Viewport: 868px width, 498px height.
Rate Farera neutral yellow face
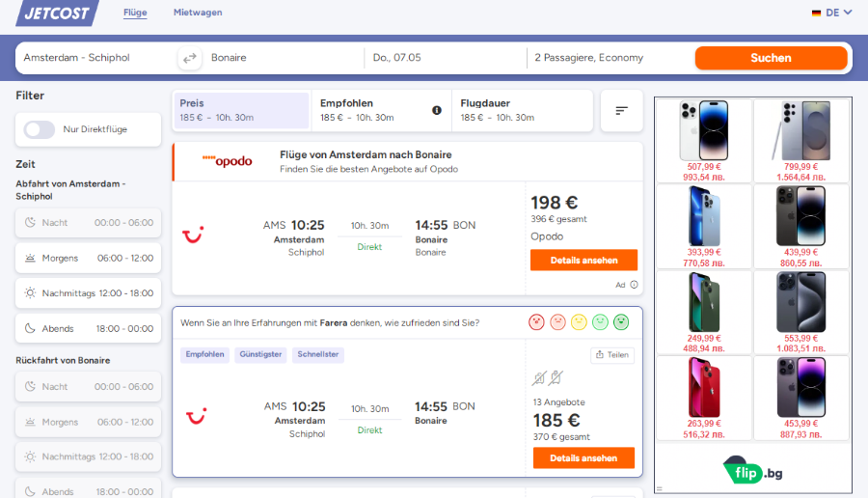pos(579,321)
